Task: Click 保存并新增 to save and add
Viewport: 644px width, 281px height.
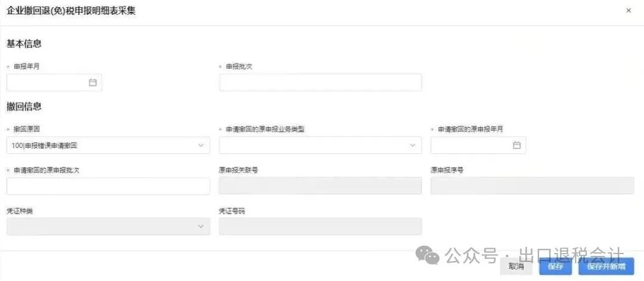Action: pos(606,267)
